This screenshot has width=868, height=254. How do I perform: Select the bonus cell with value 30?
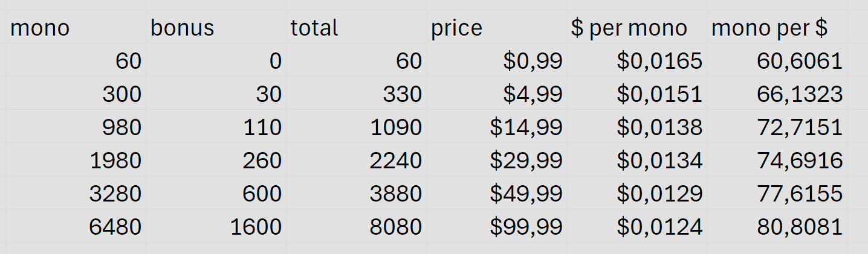tap(216, 94)
